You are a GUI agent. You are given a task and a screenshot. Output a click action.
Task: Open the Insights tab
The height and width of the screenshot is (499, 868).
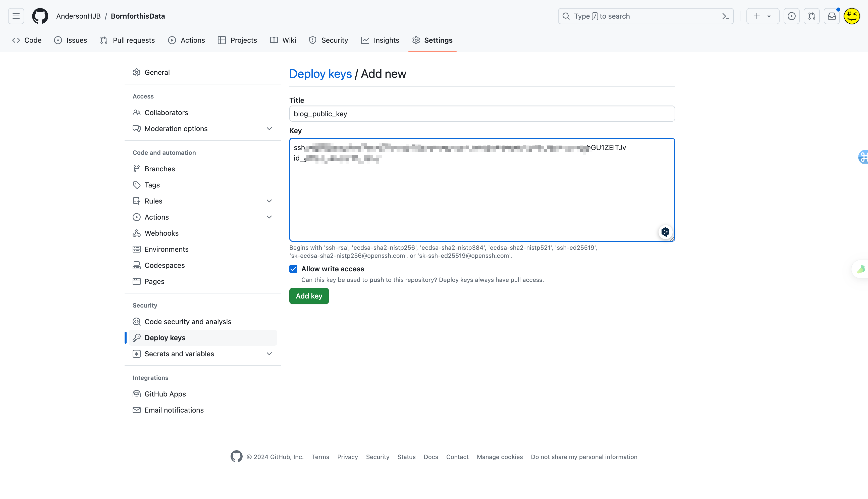[x=380, y=40]
